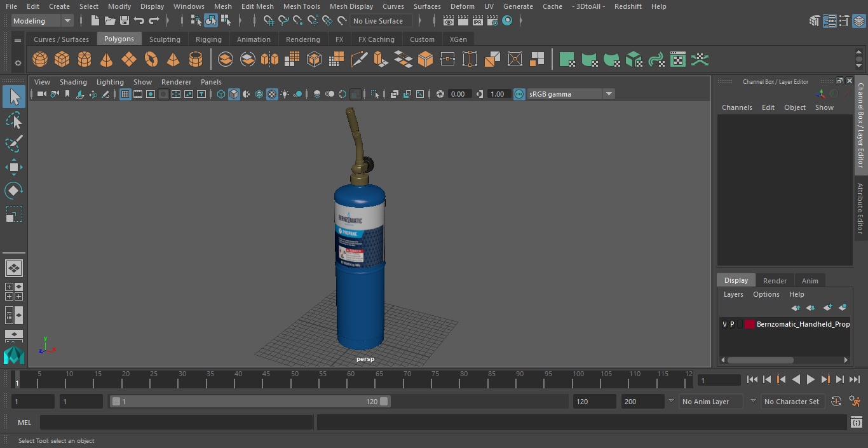
Task: Select the Scale tool in the toolbox
Action: coord(13,214)
